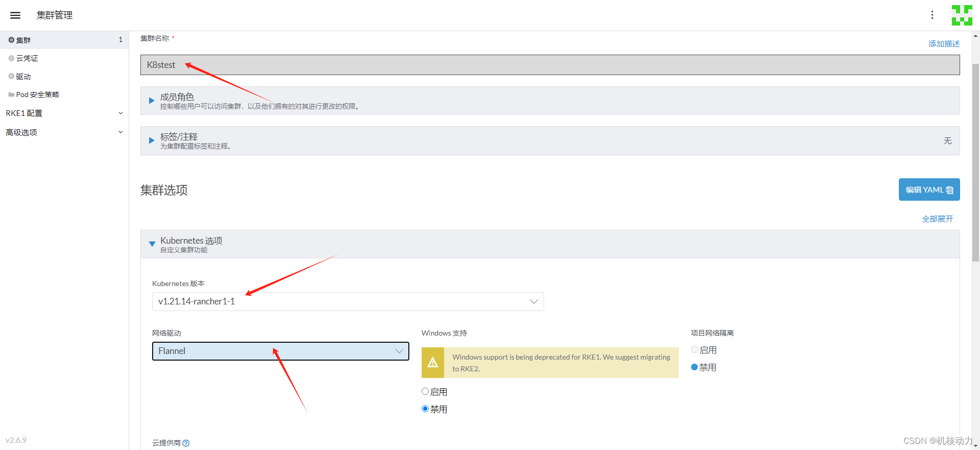Screen dimensions: 980x450
Task: Click the v2.6.9 version label
Action: (16, 440)
